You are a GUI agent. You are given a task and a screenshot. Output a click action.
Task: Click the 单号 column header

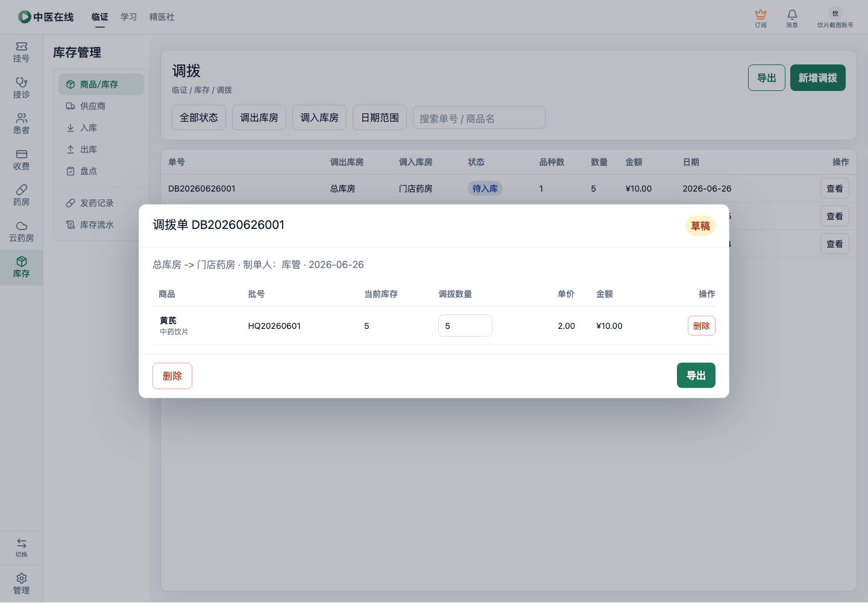[x=177, y=162]
